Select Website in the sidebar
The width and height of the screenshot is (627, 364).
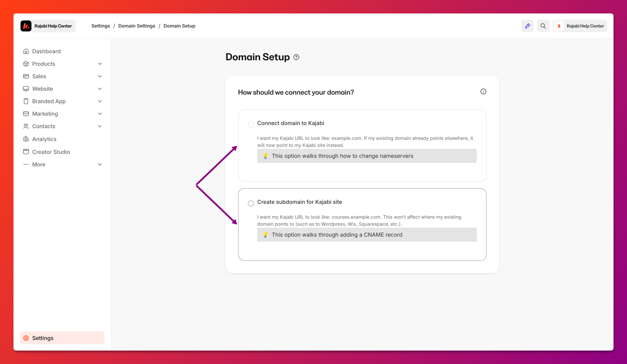click(x=62, y=89)
